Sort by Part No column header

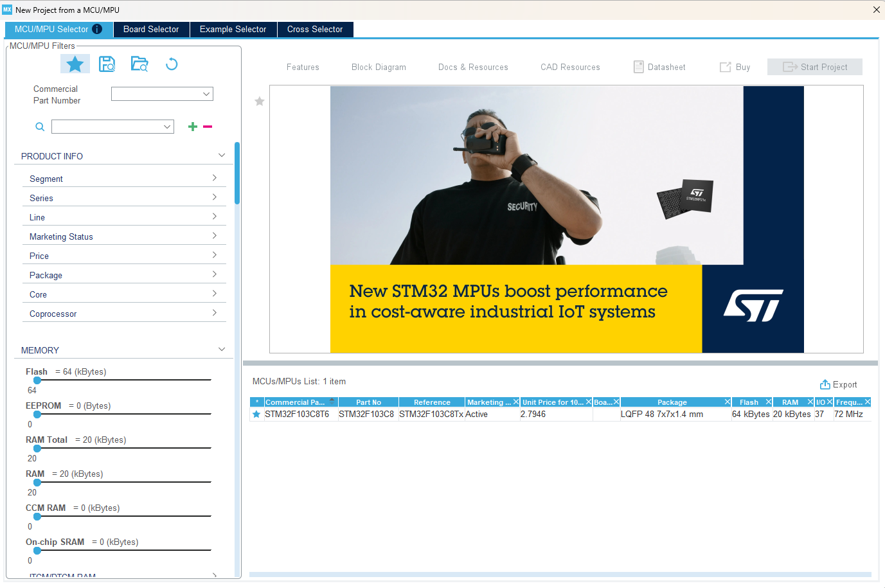tap(368, 402)
